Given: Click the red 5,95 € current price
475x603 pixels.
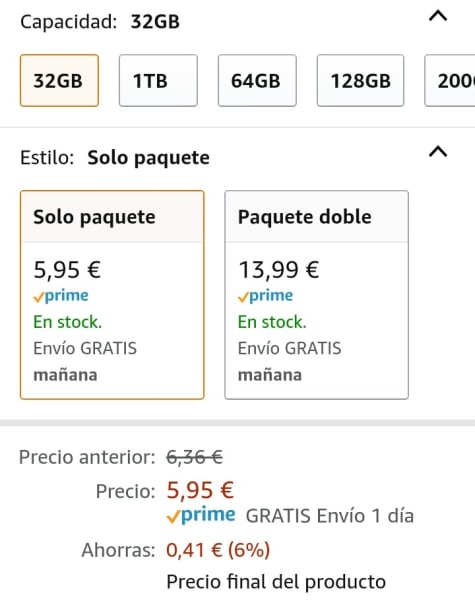Looking at the screenshot, I should click(200, 490).
